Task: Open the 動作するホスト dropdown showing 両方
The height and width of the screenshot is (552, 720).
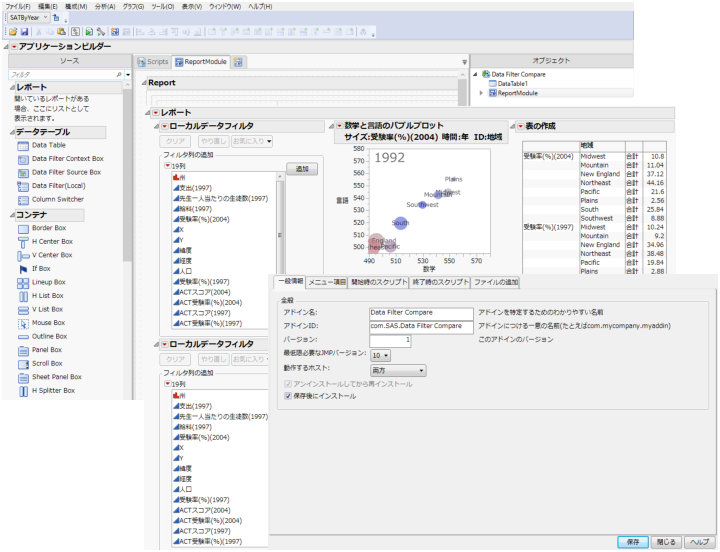Action: click(x=398, y=370)
